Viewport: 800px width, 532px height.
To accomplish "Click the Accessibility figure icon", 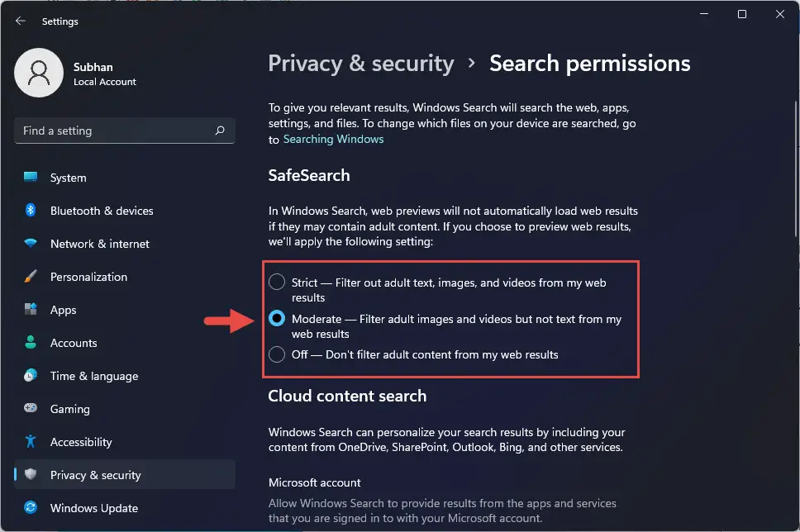I will [31, 441].
